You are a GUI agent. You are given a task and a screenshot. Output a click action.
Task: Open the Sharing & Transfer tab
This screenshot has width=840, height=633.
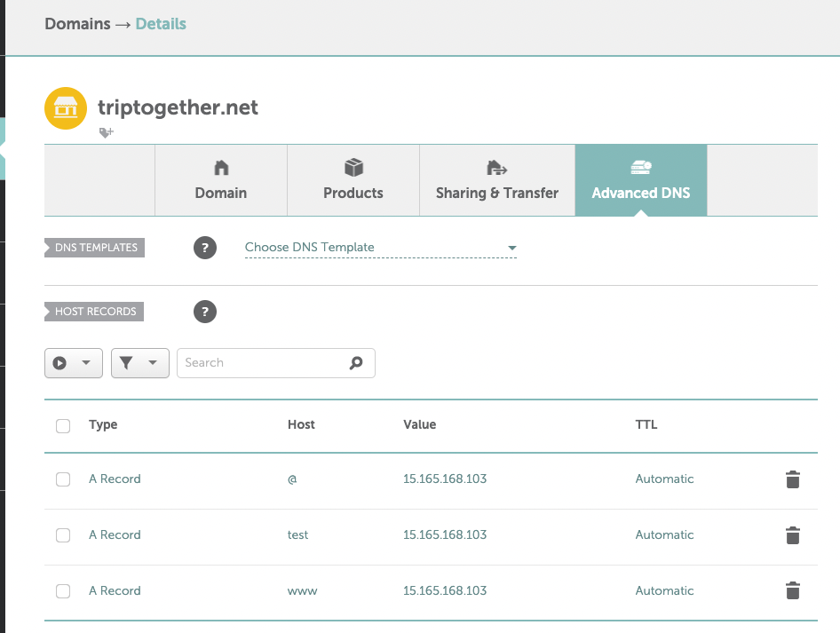click(x=497, y=180)
